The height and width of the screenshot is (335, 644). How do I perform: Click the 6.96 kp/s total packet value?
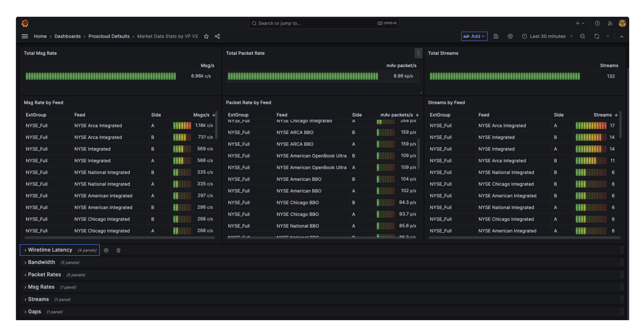pos(403,76)
